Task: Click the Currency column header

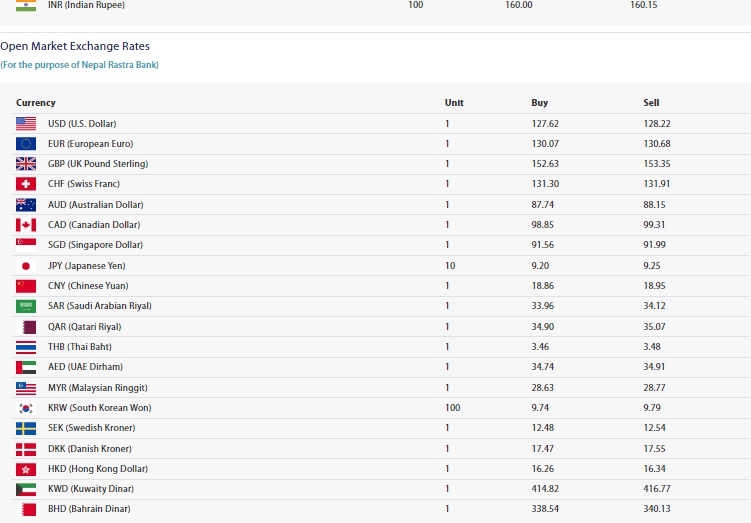Action: [36, 103]
